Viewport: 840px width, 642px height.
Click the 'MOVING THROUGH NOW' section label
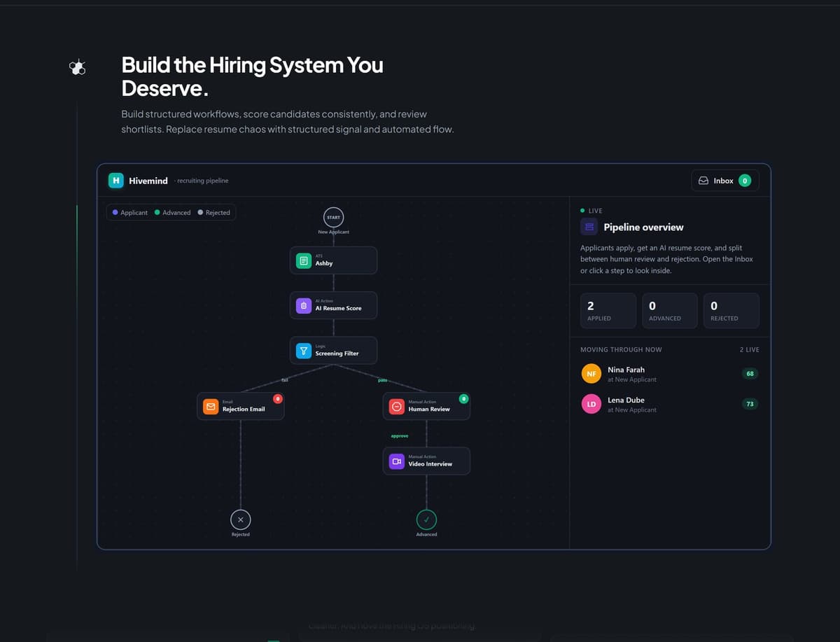(621, 349)
